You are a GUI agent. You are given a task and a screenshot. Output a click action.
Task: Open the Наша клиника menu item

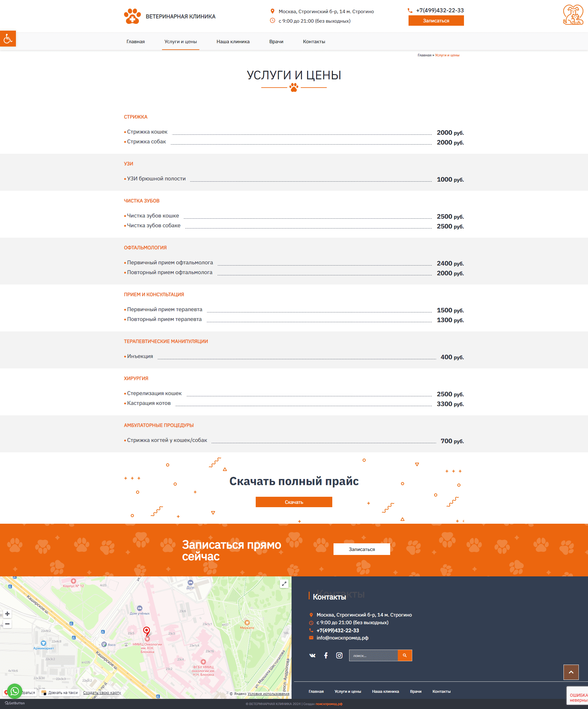click(233, 42)
